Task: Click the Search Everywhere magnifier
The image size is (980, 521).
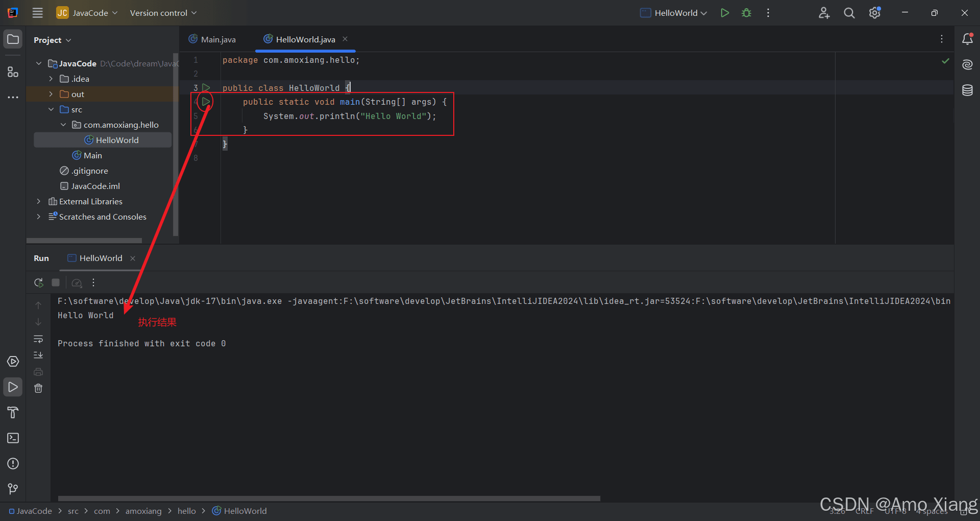Action: point(849,13)
